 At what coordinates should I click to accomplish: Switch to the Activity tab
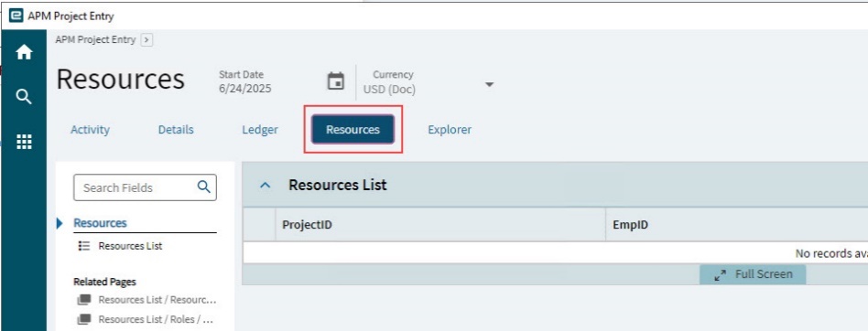[x=91, y=130]
